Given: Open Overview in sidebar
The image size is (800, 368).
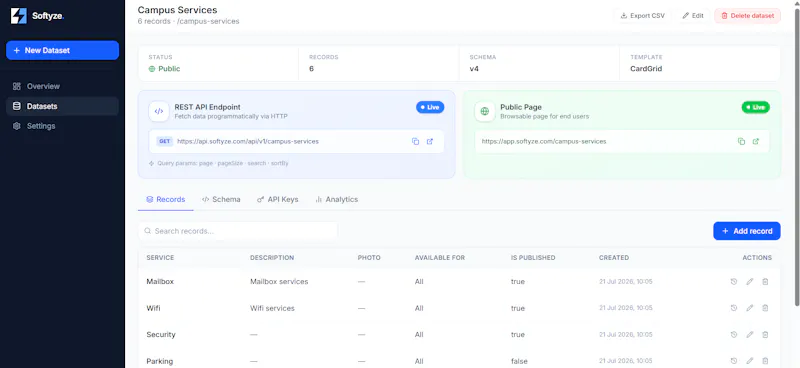Looking at the screenshot, I should (x=62, y=86).
